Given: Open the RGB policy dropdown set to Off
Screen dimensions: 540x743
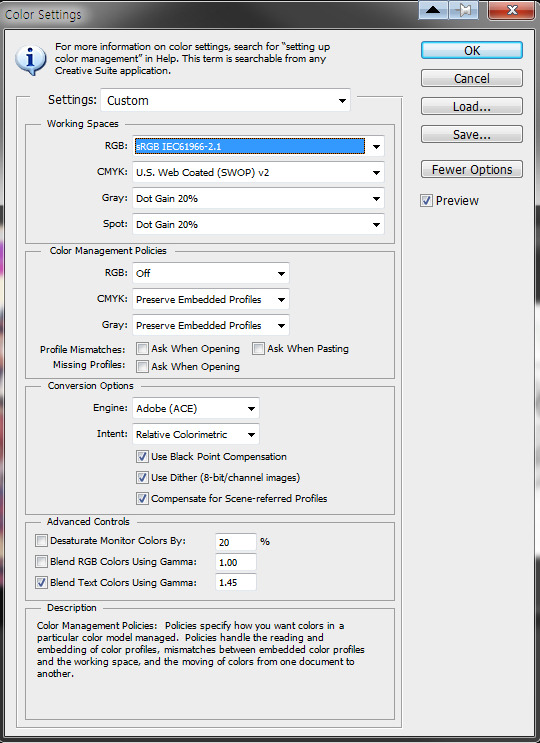Looking at the screenshot, I should [x=211, y=273].
